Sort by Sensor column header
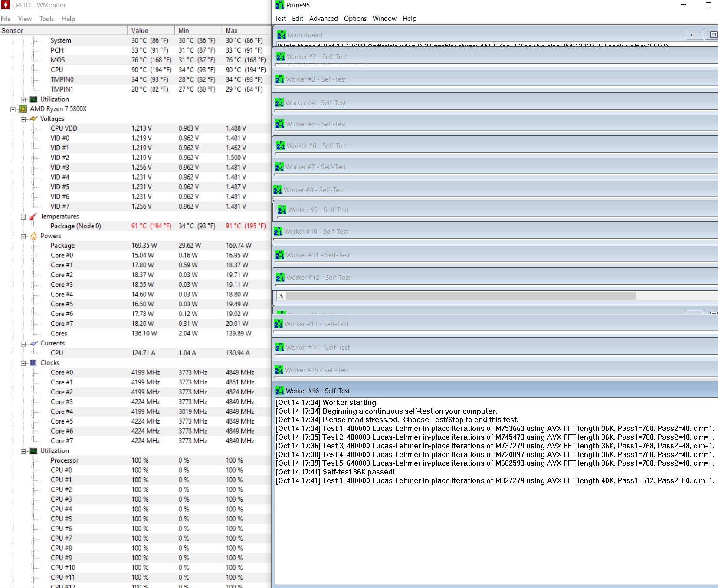Screen dimensions: 718x588 click(x=63, y=30)
